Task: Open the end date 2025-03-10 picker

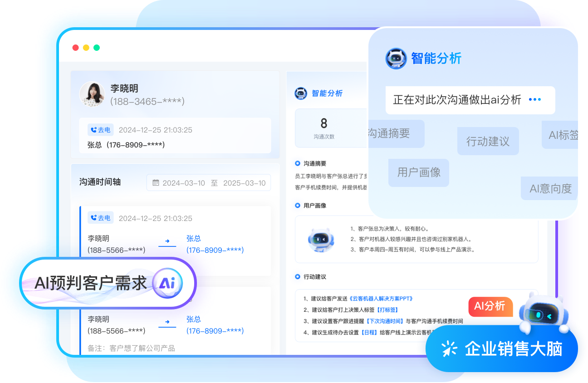Action: [244, 183]
